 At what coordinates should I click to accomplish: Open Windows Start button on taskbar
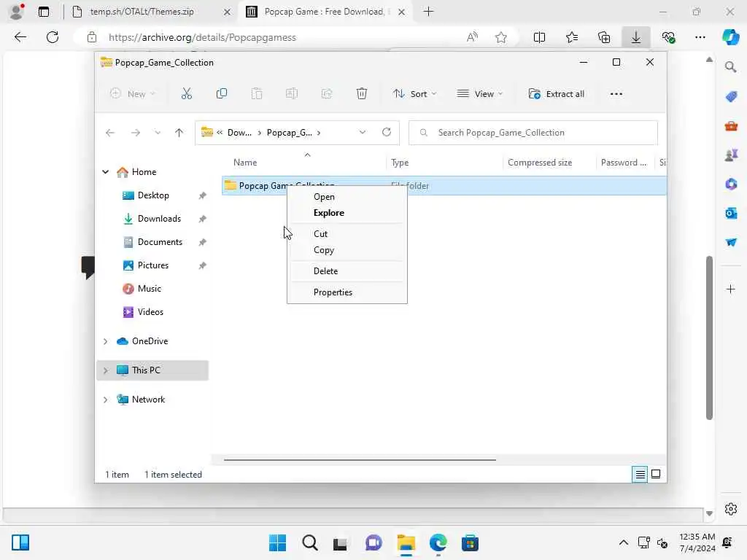tap(277, 542)
